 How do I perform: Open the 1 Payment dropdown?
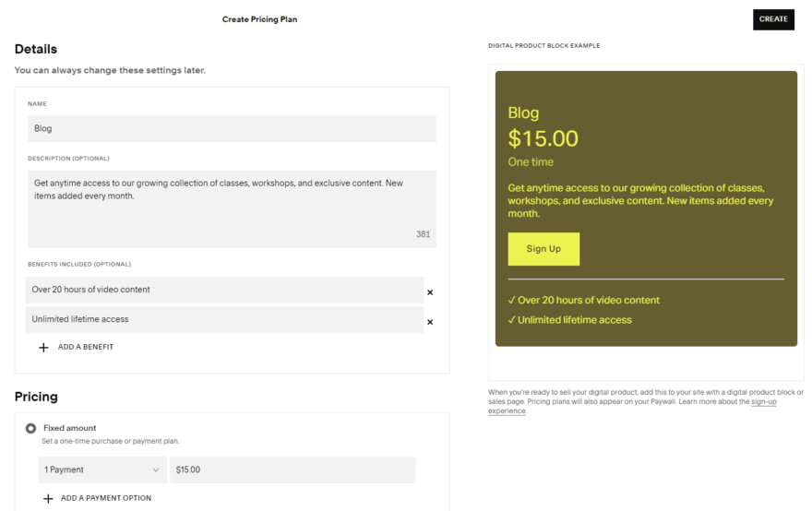(x=102, y=469)
